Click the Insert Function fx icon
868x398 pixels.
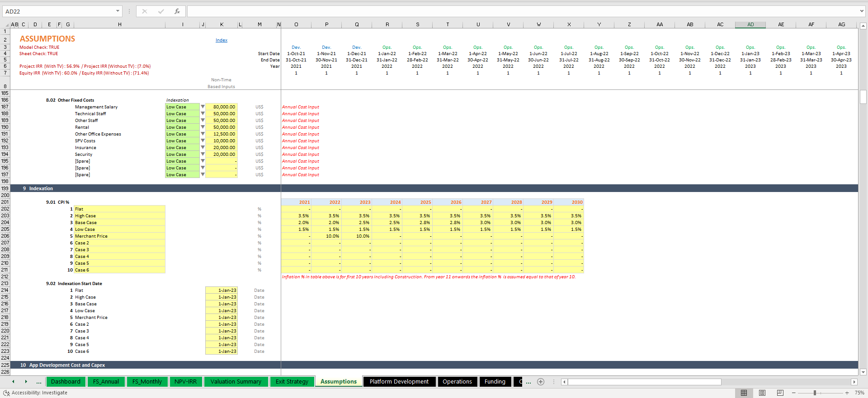(x=177, y=11)
